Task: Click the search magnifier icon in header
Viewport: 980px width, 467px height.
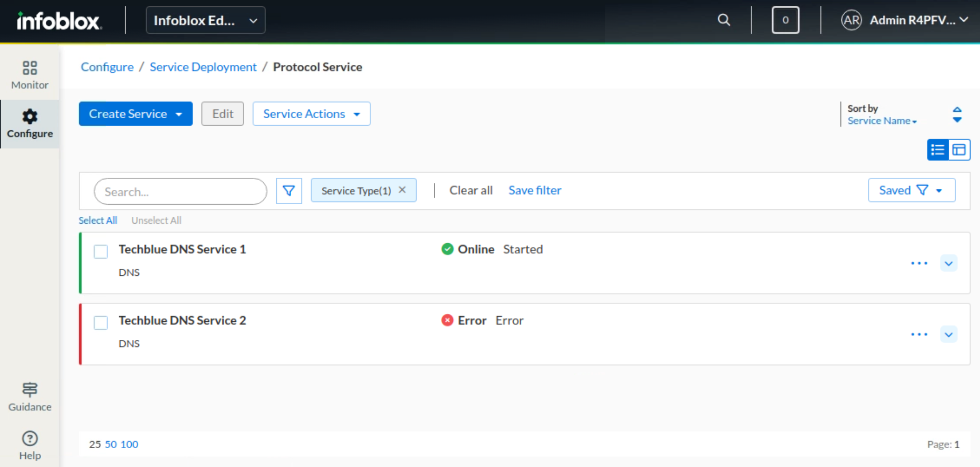Action: (x=724, y=20)
